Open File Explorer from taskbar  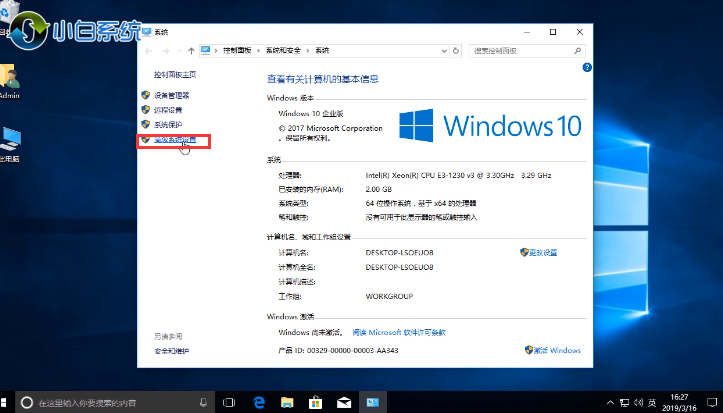click(x=287, y=402)
